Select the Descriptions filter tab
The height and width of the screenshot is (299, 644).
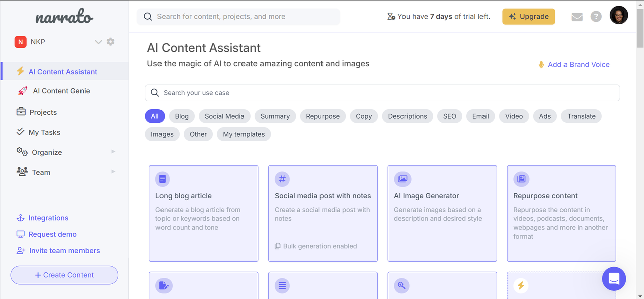(x=408, y=116)
